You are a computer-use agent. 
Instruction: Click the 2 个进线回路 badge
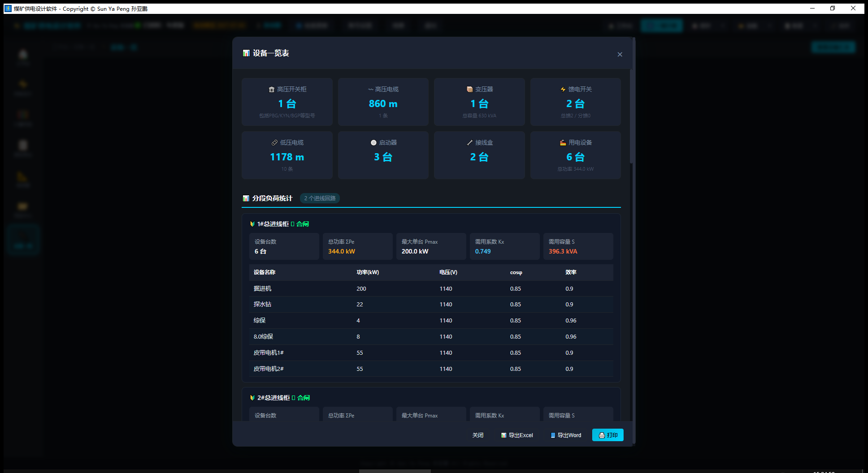click(320, 198)
